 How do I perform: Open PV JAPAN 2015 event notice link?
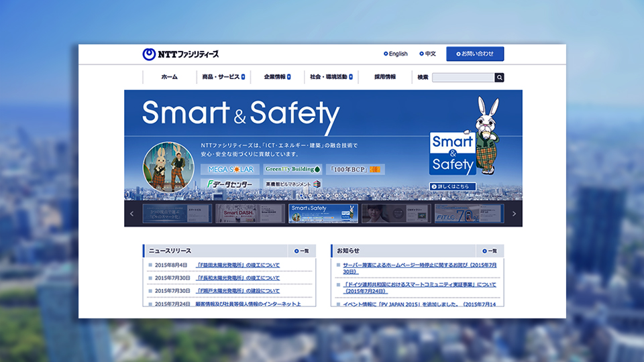point(419,304)
